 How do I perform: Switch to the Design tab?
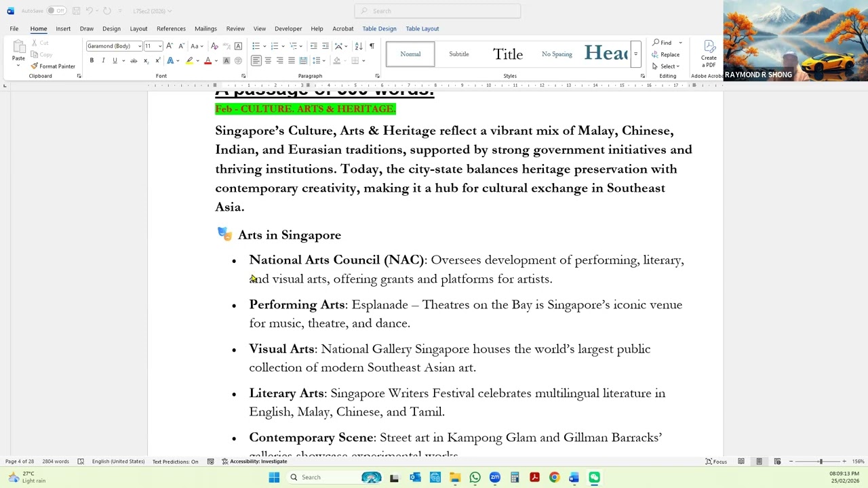111,28
